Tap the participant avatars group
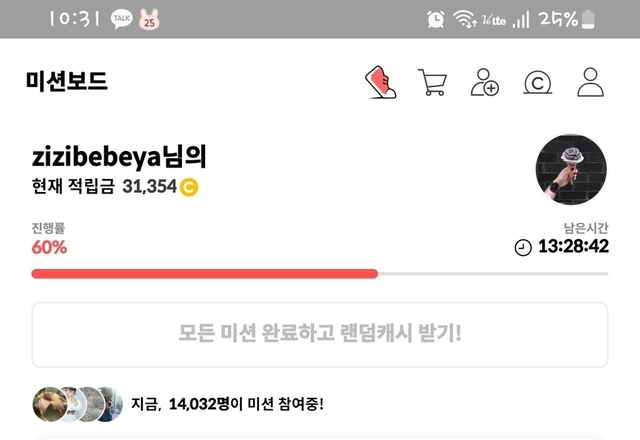The image size is (640, 440). click(78, 404)
